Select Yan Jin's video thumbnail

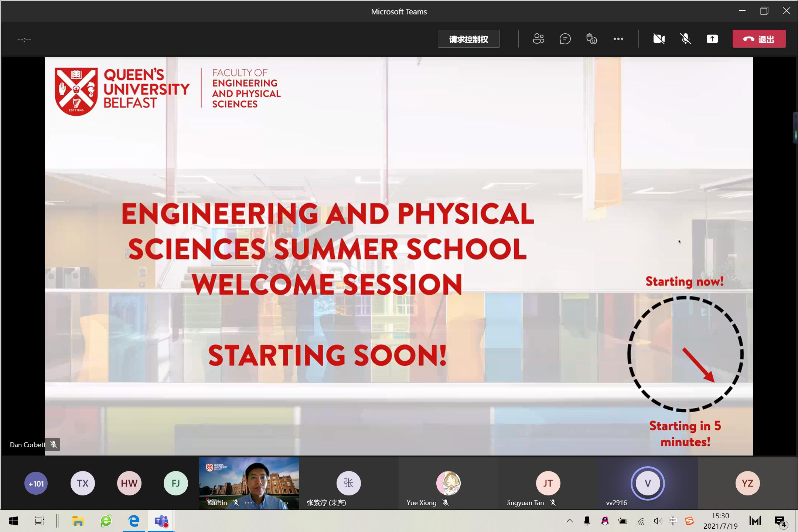click(249, 480)
